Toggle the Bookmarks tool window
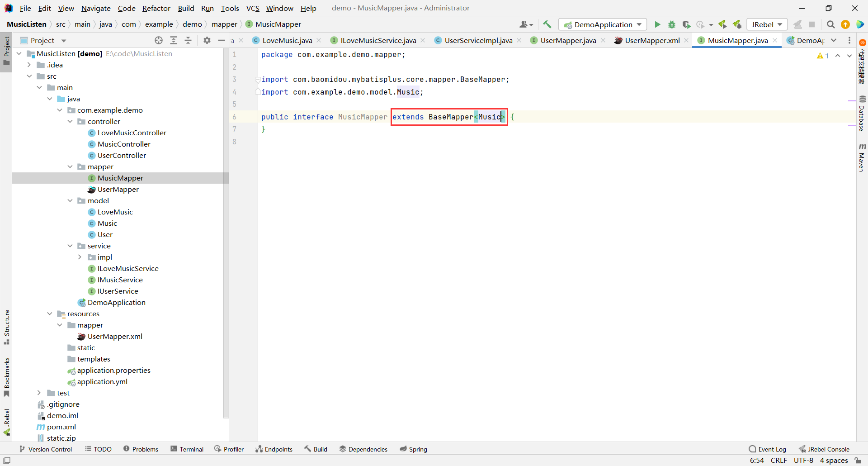Screen dimensions: 868x466 pos(6,377)
